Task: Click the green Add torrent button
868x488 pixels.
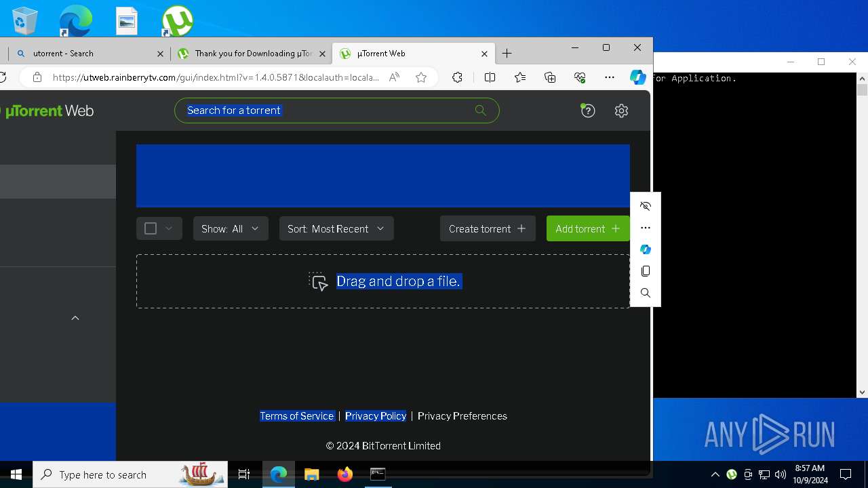Action: (x=588, y=228)
